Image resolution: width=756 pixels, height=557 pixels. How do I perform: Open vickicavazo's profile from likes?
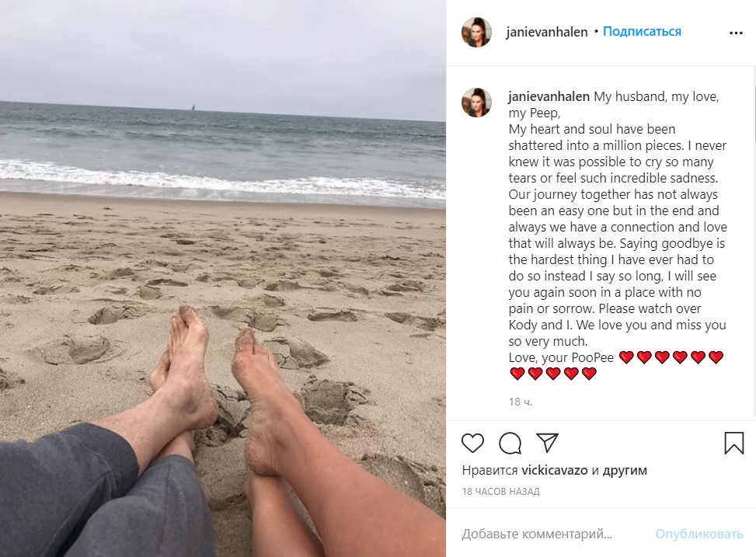pyautogui.click(x=555, y=470)
